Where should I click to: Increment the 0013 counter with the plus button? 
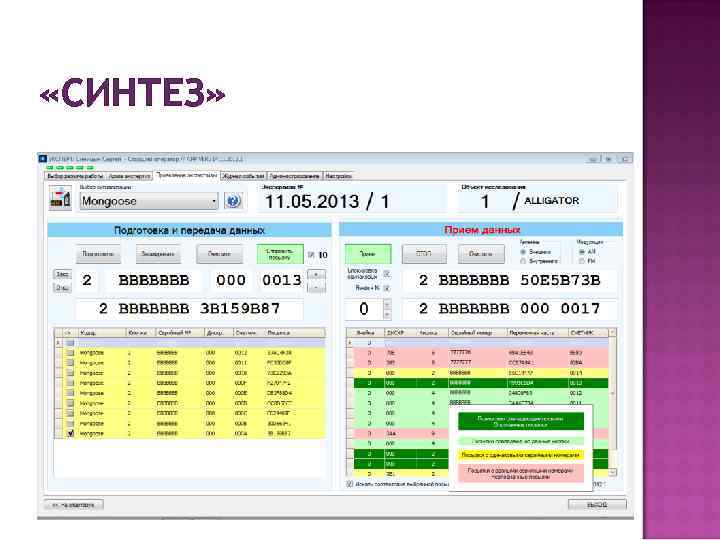(x=316, y=275)
